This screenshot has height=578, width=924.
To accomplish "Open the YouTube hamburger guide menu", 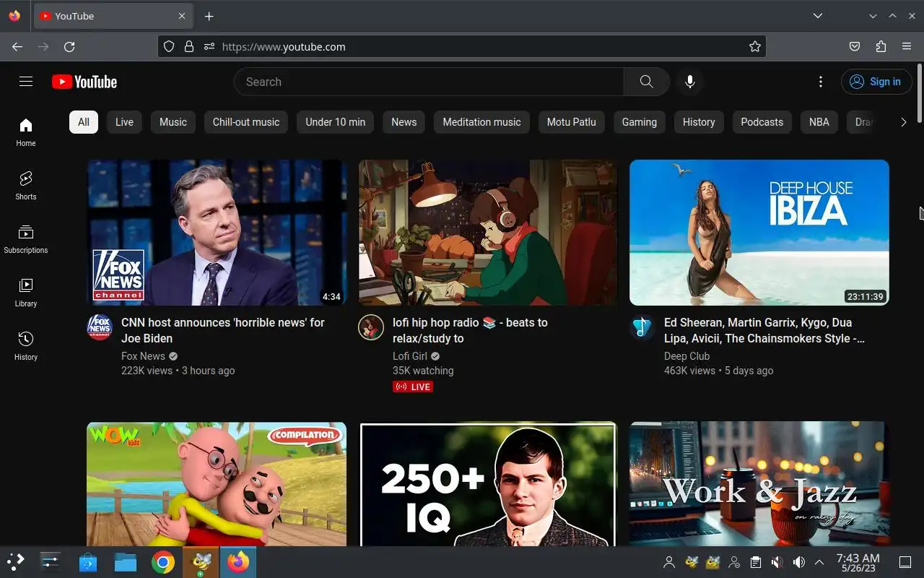I will coord(26,82).
